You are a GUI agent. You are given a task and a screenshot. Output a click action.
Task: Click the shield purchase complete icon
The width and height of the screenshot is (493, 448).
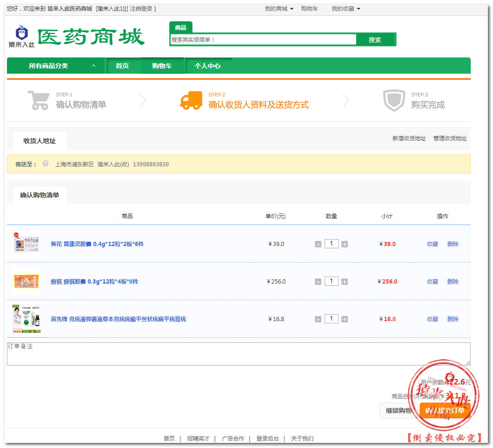click(394, 101)
